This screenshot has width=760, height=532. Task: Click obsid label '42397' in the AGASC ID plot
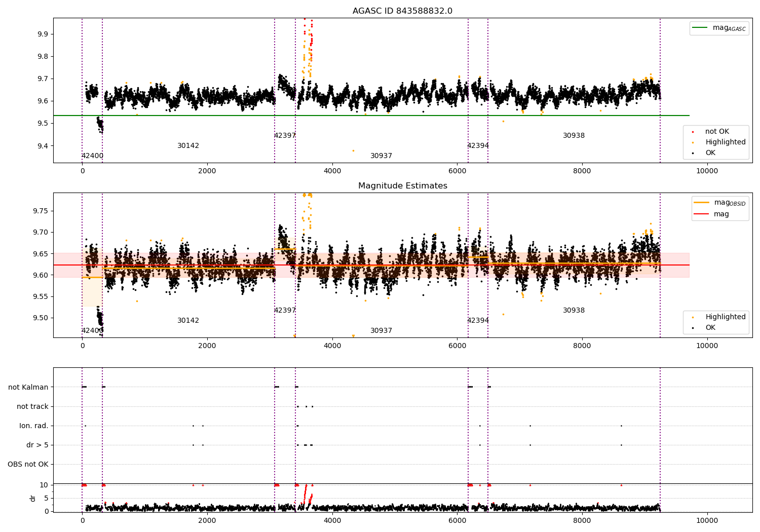(285, 136)
